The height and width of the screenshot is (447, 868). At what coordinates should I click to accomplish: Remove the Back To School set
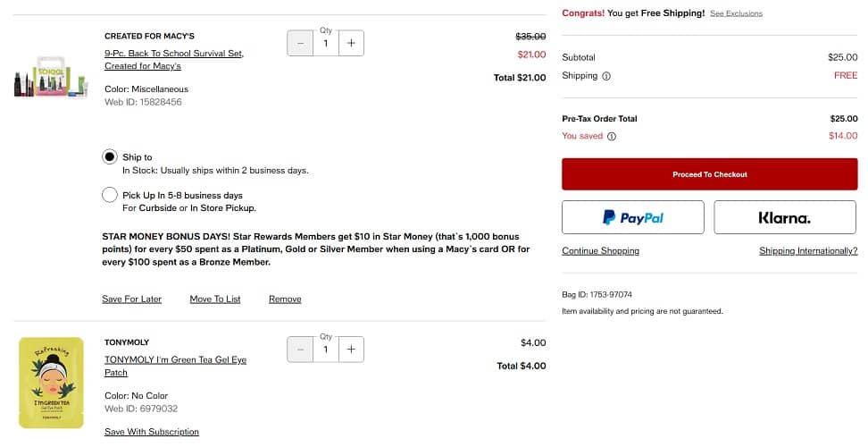click(x=285, y=299)
